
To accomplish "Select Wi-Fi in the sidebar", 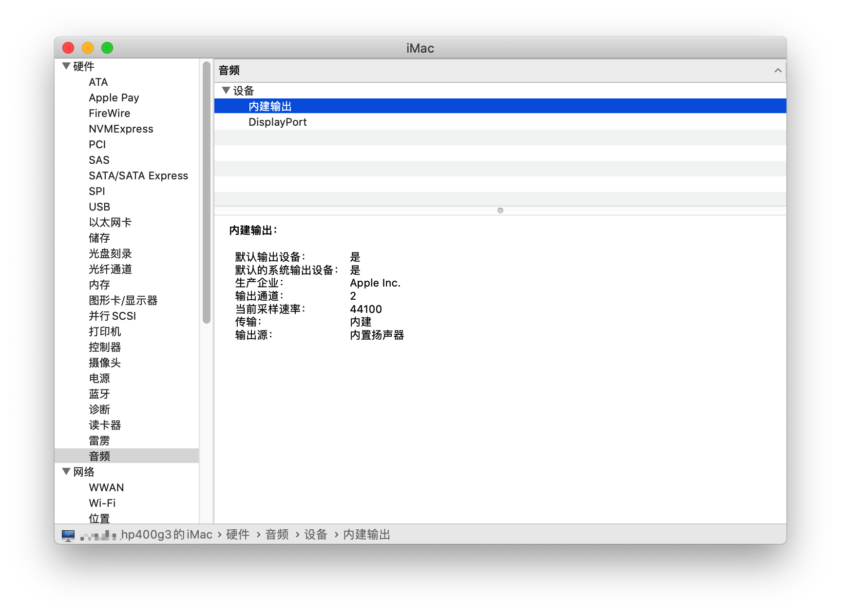I will pos(102,503).
